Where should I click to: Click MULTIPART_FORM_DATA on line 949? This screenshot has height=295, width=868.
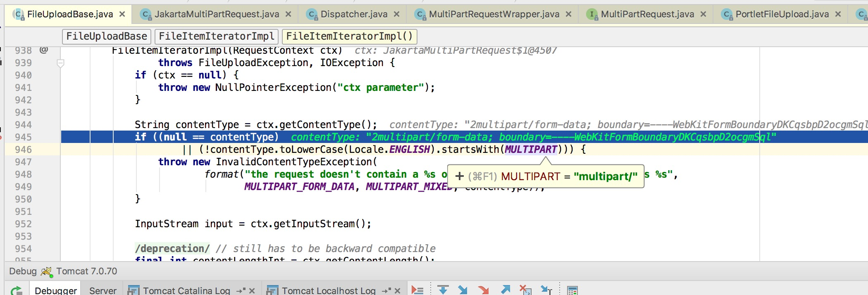tap(299, 187)
